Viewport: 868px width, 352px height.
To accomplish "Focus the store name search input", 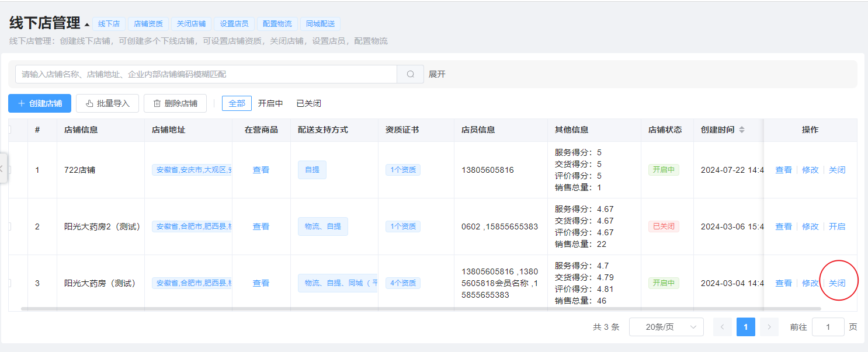I will pos(206,74).
